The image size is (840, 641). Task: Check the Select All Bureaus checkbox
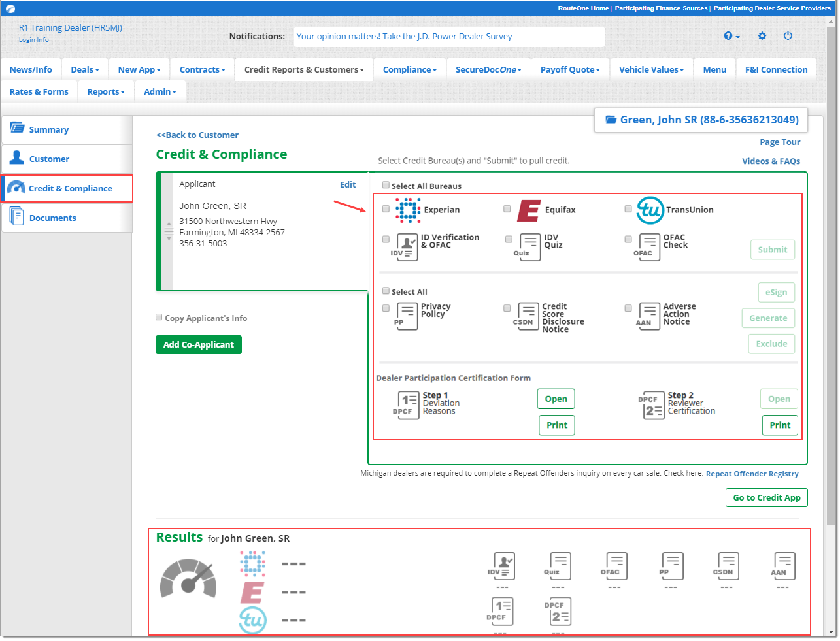point(386,185)
